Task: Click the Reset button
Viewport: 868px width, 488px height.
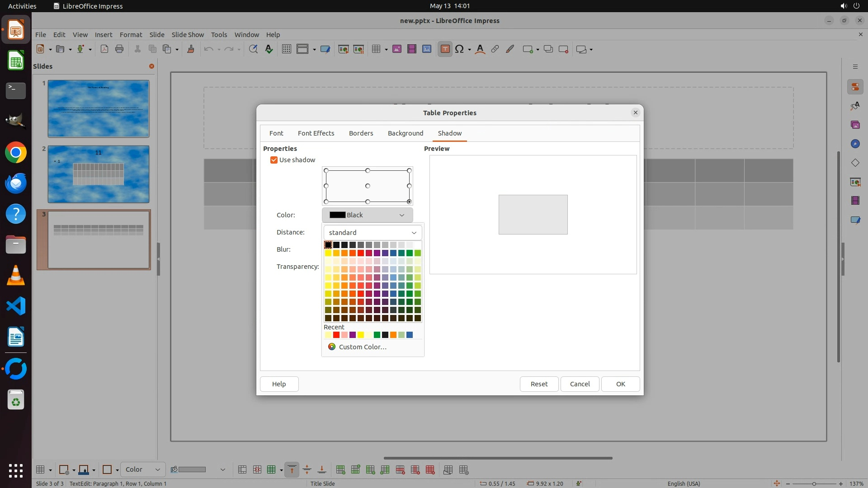Action: (x=539, y=384)
